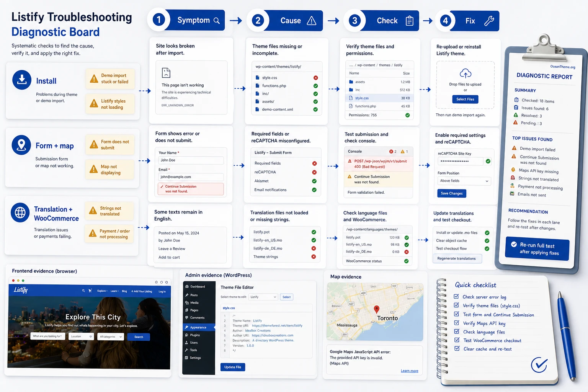Click the Select button in Theme File Editor

(x=287, y=297)
